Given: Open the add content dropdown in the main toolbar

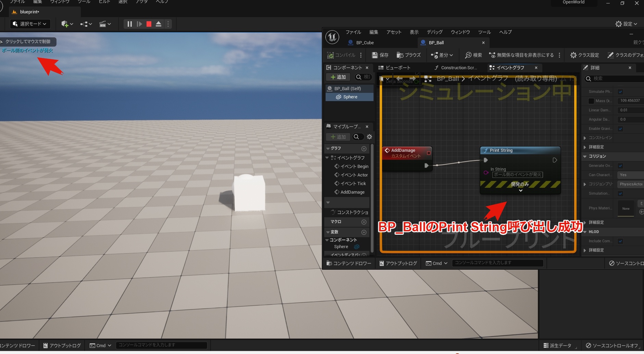Looking at the screenshot, I should [67, 24].
